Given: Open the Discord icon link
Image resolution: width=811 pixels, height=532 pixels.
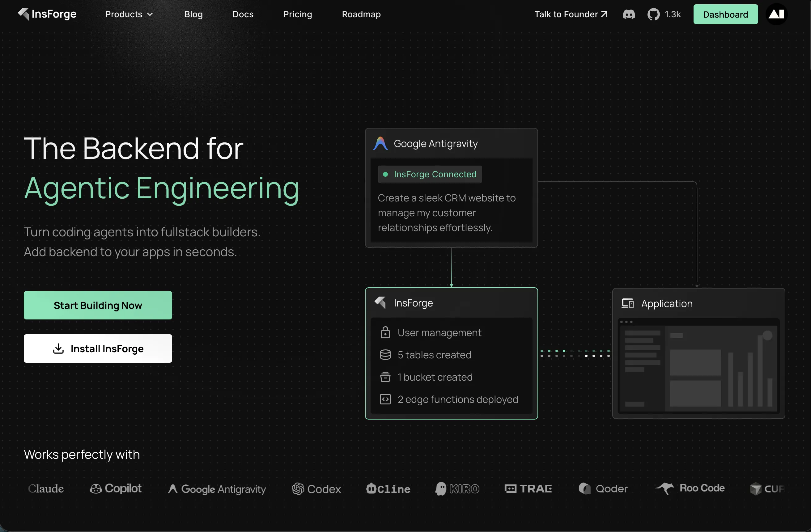Looking at the screenshot, I should click(x=629, y=14).
